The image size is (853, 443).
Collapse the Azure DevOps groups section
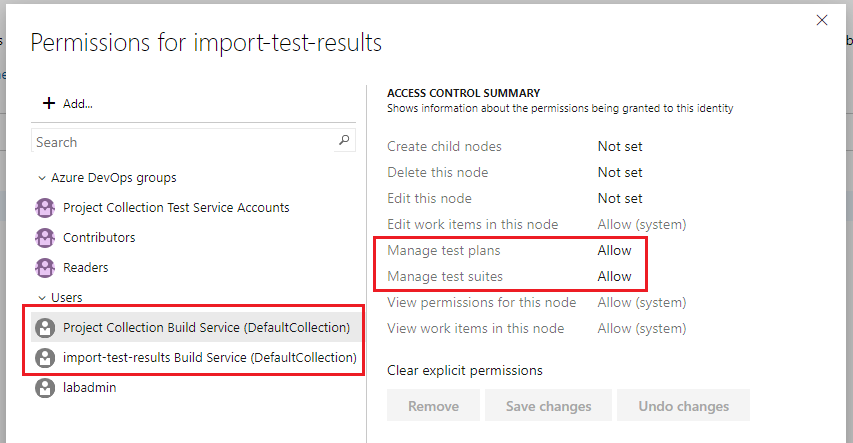pos(41,178)
